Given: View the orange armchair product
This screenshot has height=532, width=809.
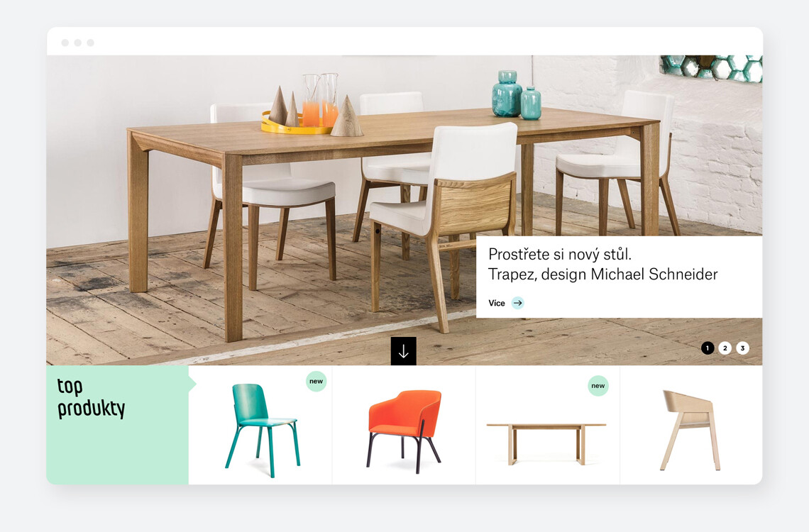Looking at the screenshot, I should point(404,426).
